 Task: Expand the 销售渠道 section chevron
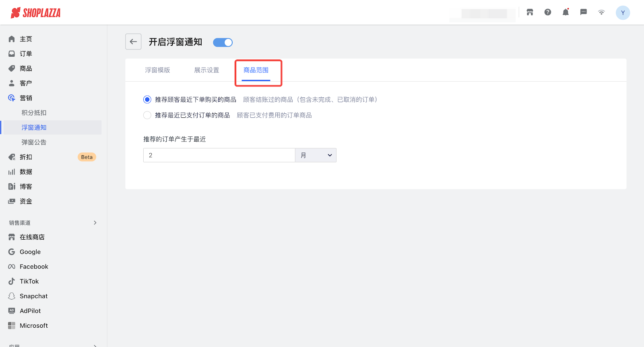(x=95, y=223)
